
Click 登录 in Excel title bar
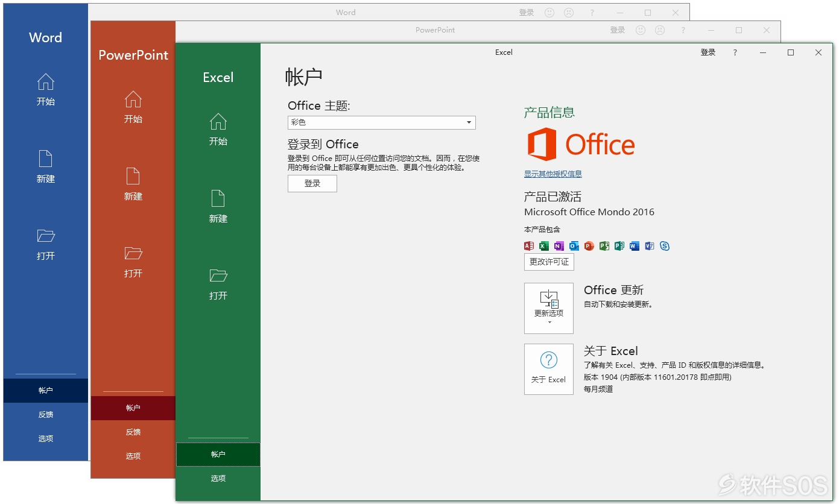point(708,52)
